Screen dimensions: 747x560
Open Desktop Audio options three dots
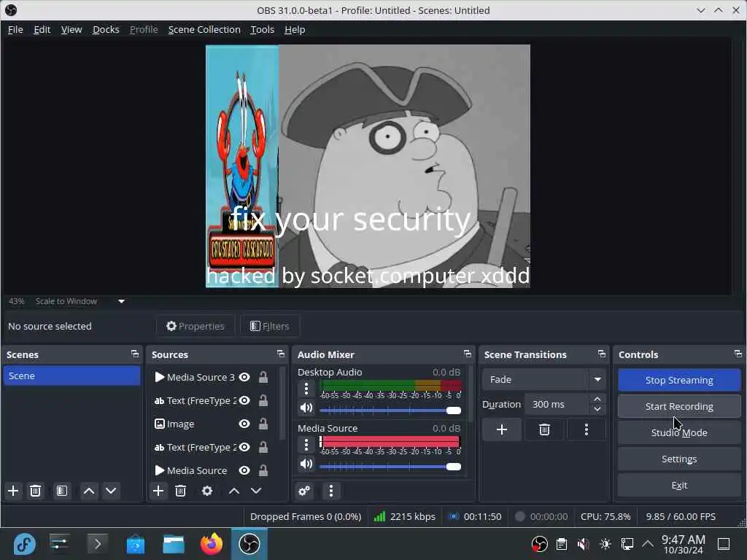click(306, 389)
